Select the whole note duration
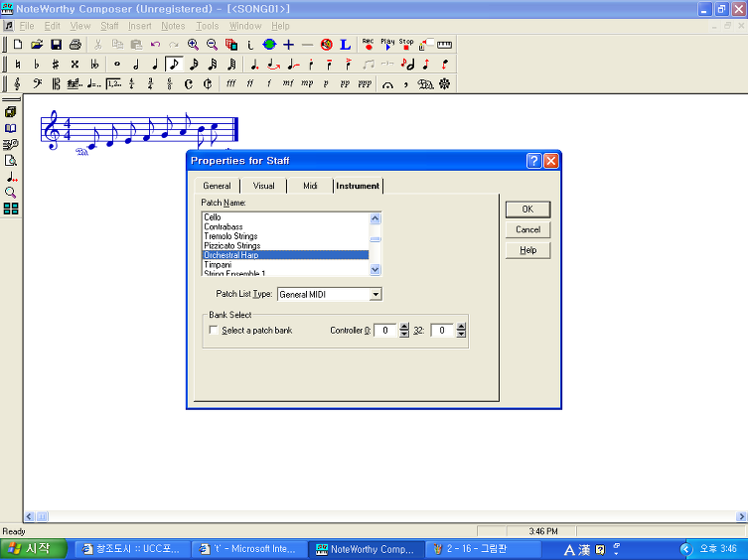Image resolution: width=748 pixels, height=560 pixels. click(x=117, y=64)
